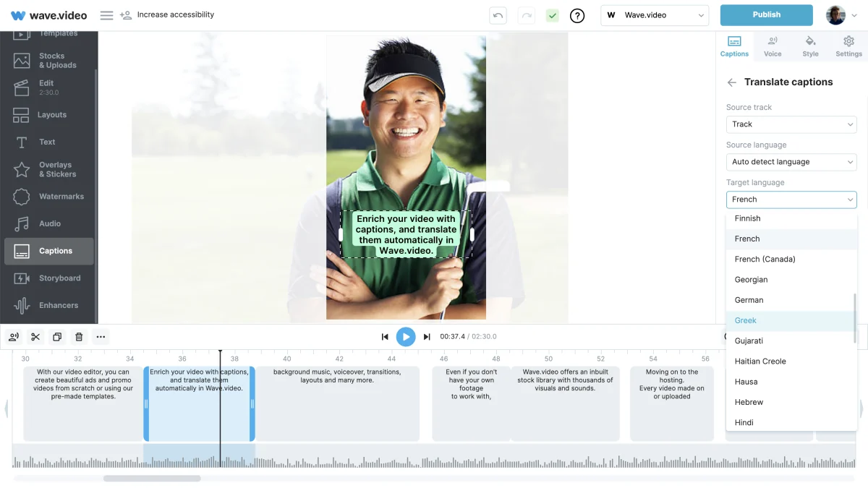Open the hamburger menu icon
This screenshot has width=868, height=488.
(106, 15)
